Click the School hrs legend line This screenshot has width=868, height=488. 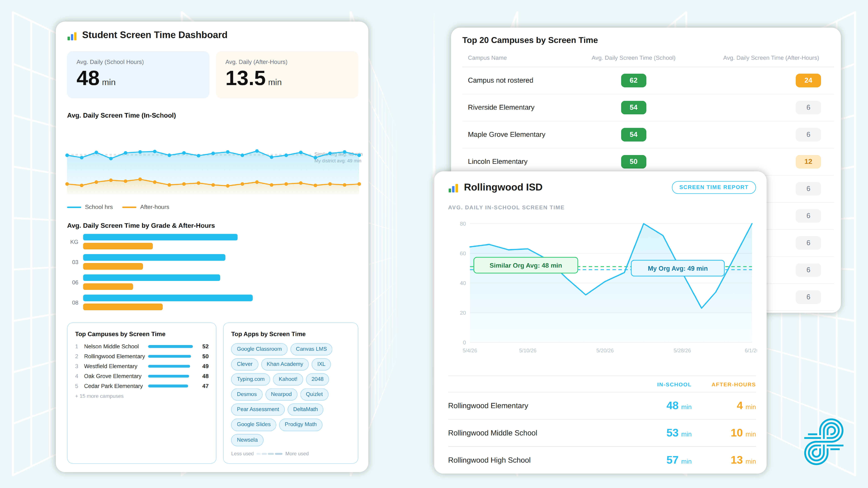(74, 207)
